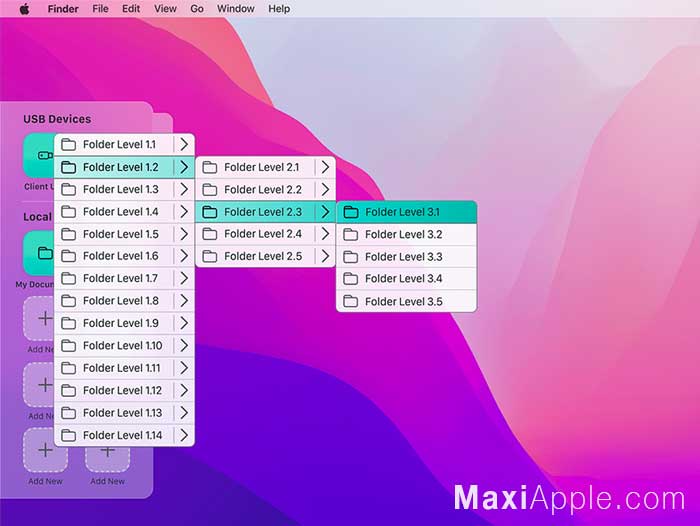
Task: Choose the 'Folder Level 1.11' label
Action: click(121, 368)
